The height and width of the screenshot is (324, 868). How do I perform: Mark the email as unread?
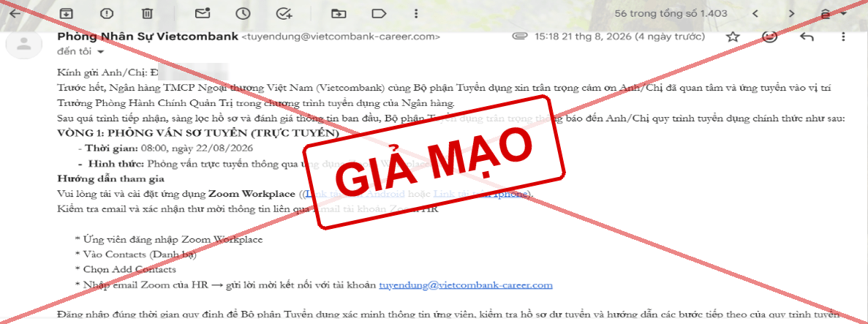tap(203, 12)
